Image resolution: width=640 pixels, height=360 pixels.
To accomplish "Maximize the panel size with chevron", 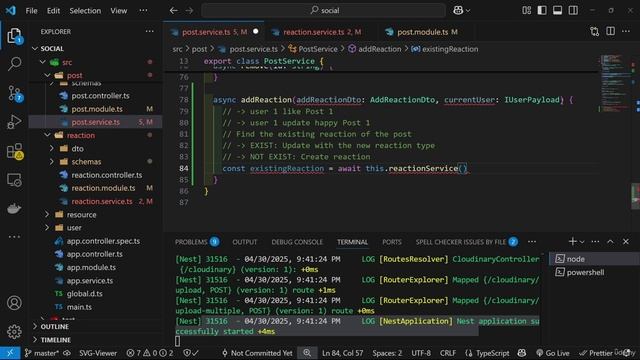I will (x=610, y=242).
